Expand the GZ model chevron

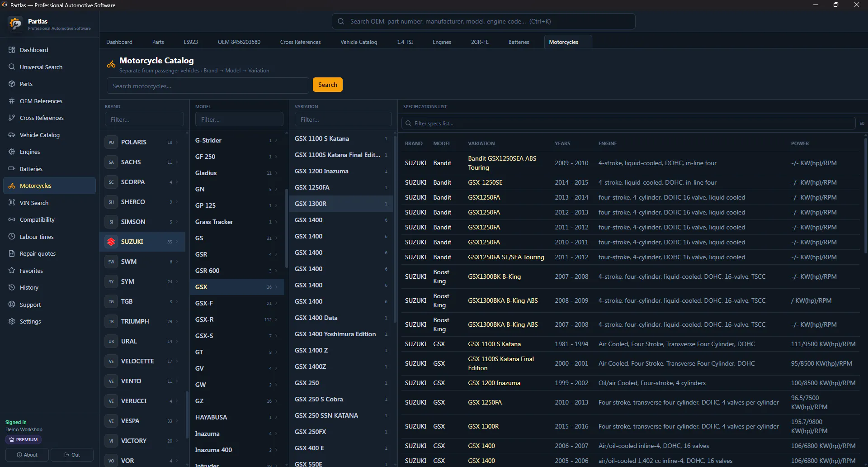(x=276, y=401)
